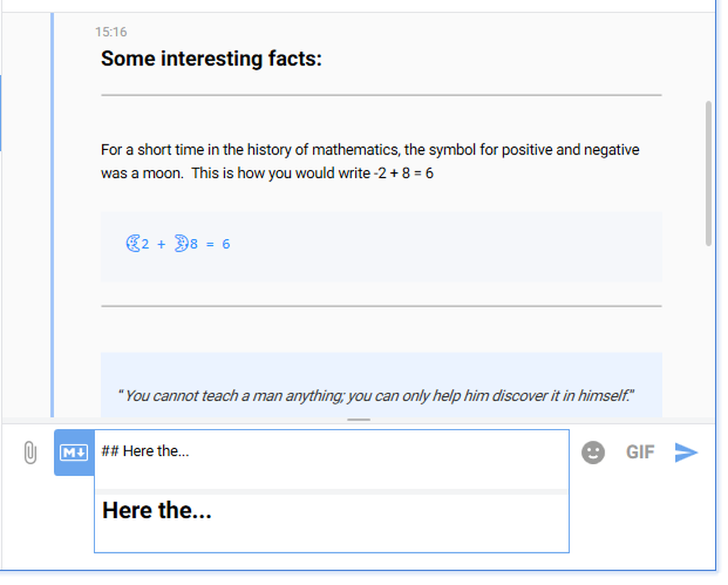Send the message with the paper plane icon
728x585 pixels.
[686, 453]
